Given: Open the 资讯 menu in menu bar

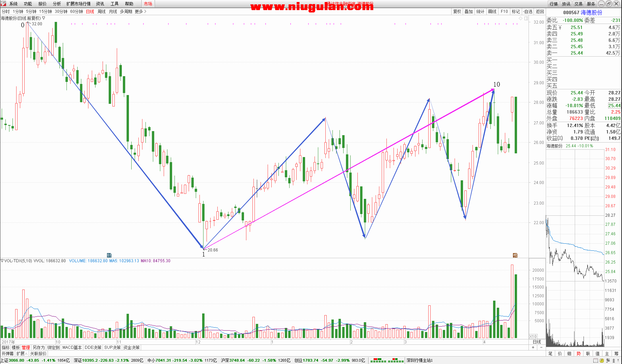Looking at the screenshot, I should [100, 4].
